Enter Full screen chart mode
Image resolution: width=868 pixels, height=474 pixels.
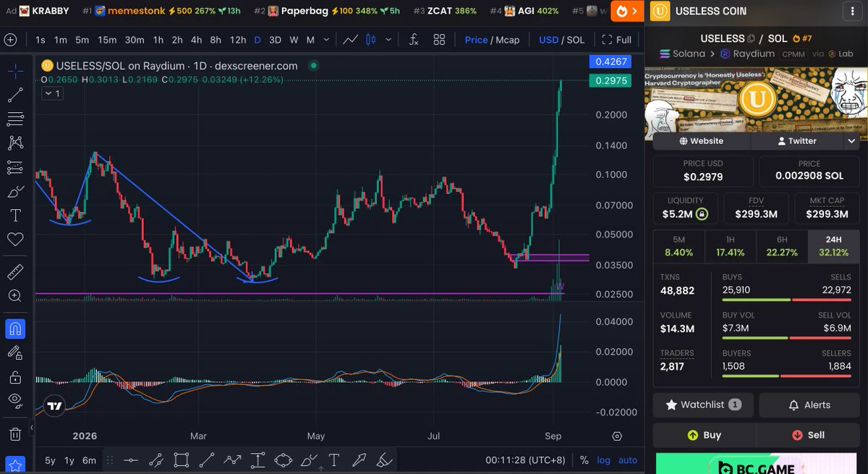point(617,40)
